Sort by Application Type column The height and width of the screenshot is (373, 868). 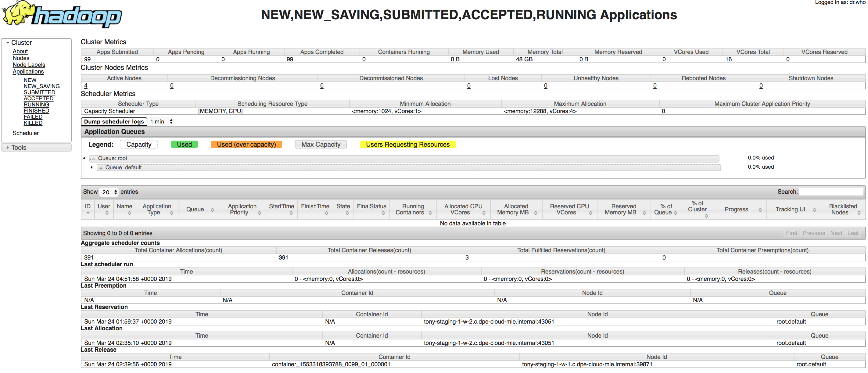pyautogui.click(x=157, y=209)
